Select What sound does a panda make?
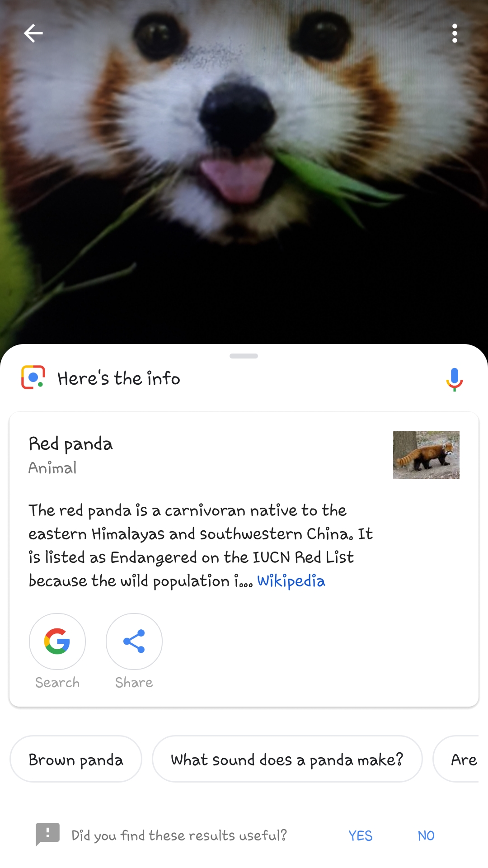The width and height of the screenshot is (488, 868). click(x=287, y=759)
